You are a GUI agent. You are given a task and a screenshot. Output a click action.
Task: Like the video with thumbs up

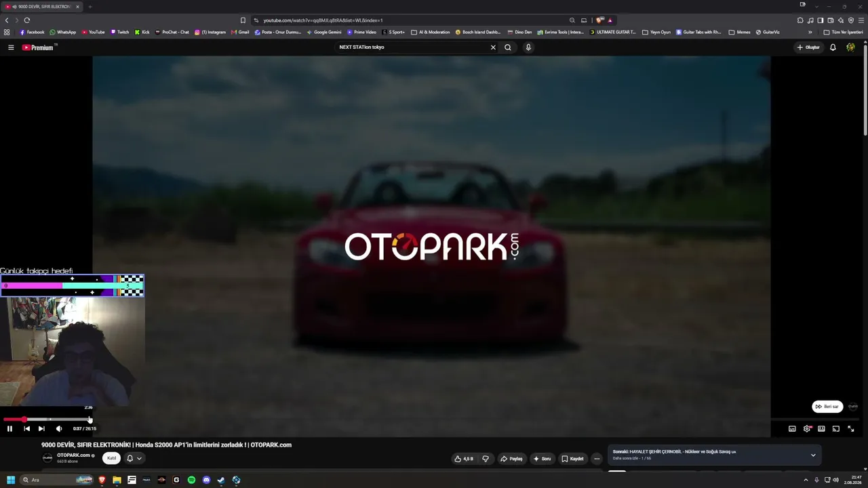[464, 459]
